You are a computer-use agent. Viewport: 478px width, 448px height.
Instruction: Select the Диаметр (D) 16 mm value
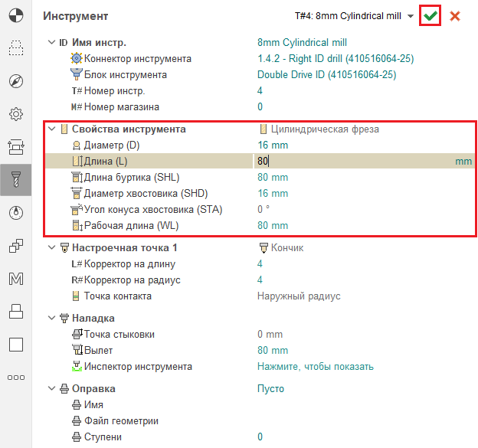(273, 146)
